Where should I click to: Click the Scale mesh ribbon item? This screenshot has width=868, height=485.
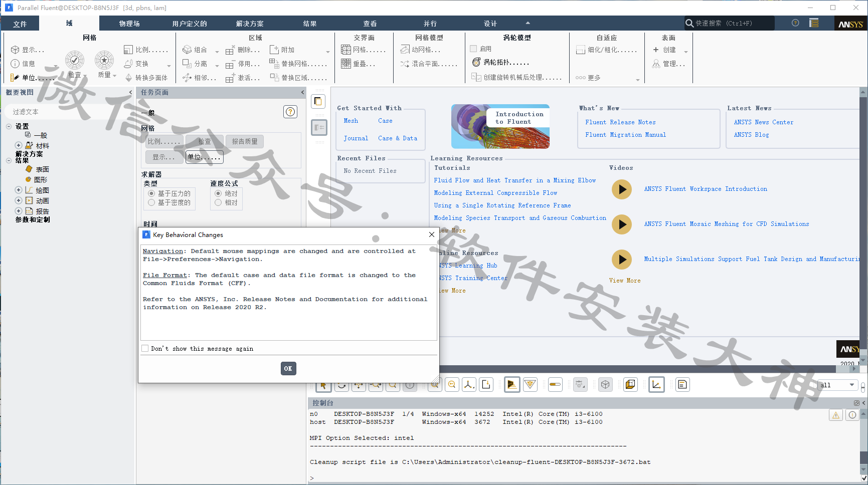[145, 50]
